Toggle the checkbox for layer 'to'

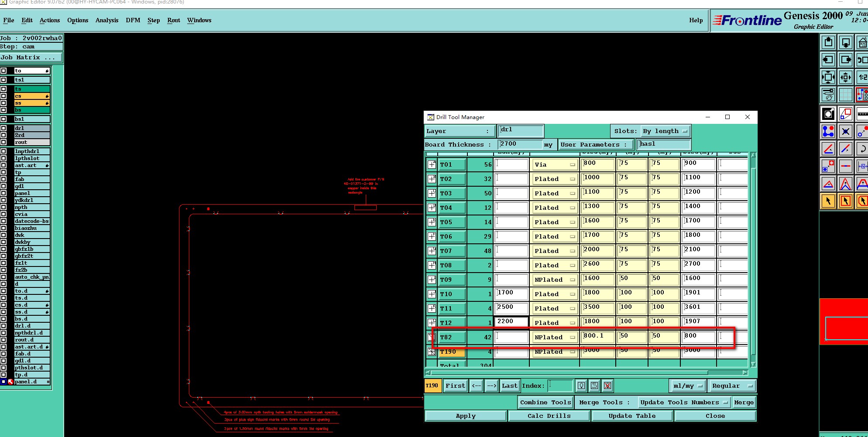click(3, 71)
